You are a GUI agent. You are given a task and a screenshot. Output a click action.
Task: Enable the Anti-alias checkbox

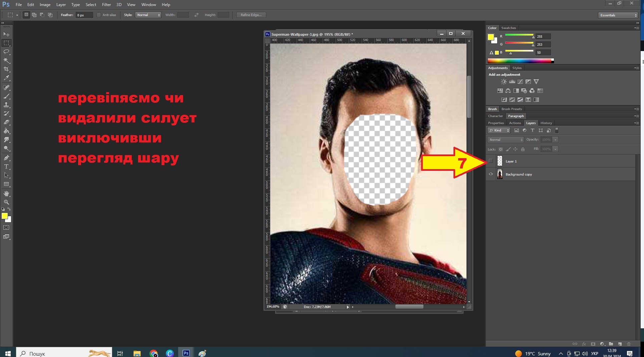[99, 15]
